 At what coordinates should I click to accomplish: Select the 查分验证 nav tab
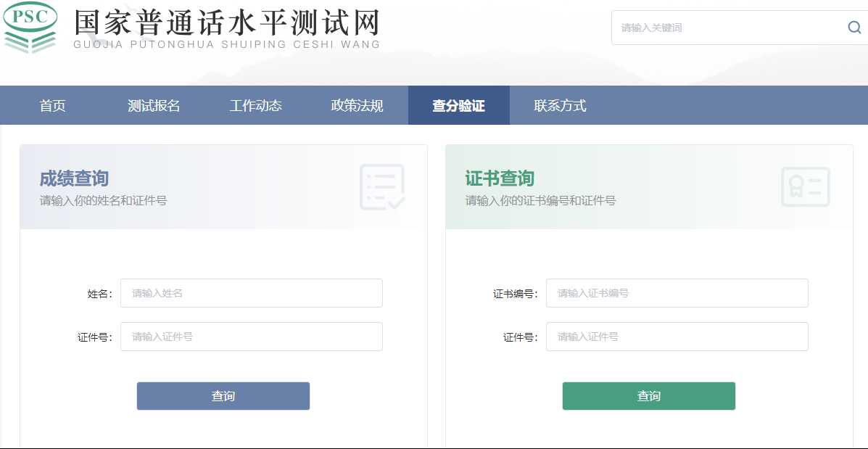tap(458, 106)
